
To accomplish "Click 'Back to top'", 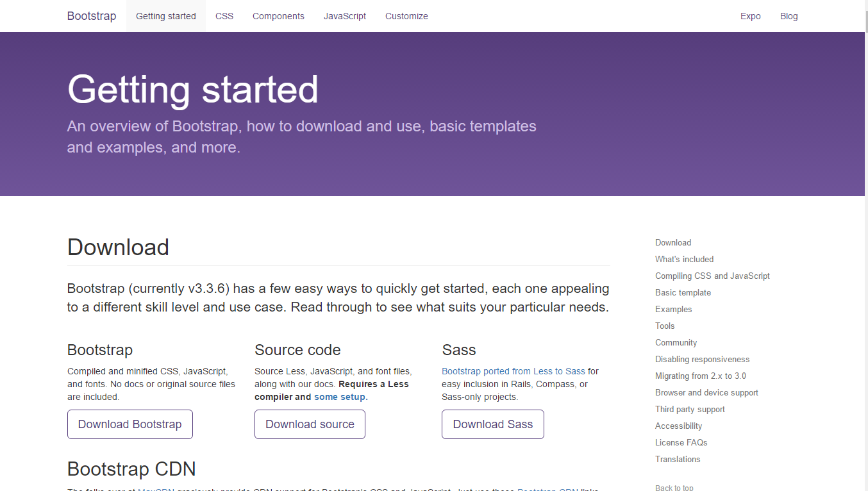I will [x=674, y=487].
